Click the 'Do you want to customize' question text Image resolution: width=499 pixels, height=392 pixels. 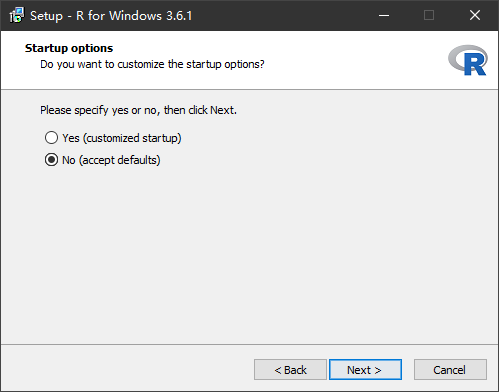[x=152, y=64]
